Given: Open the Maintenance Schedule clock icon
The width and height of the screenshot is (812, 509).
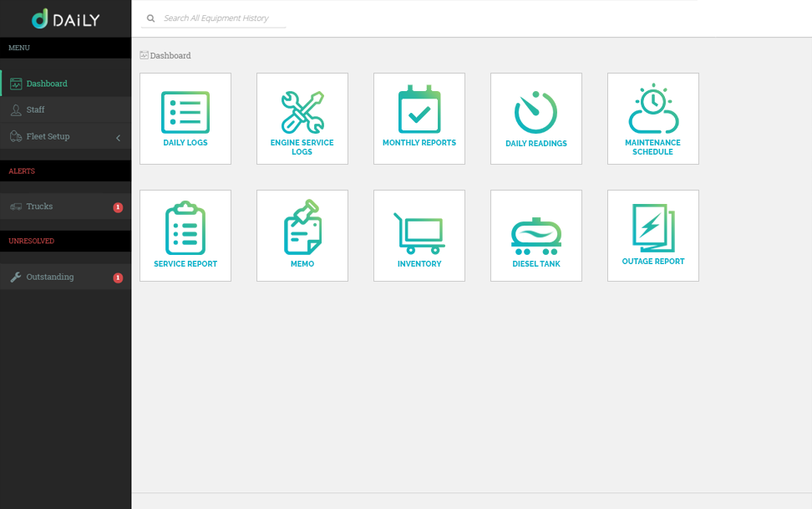Looking at the screenshot, I should [652, 109].
